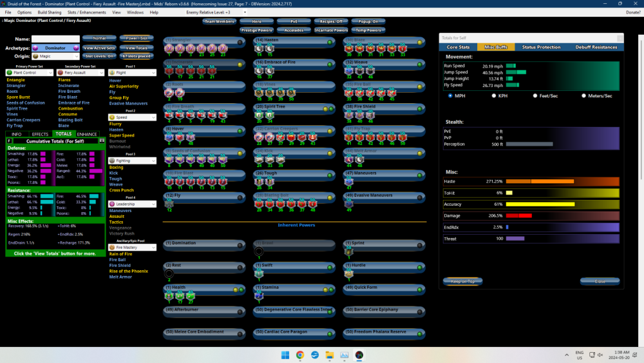Click the small icon right of Cumulative Totals
This screenshot has height=363, width=644.
pyautogui.click(x=102, y=141)
